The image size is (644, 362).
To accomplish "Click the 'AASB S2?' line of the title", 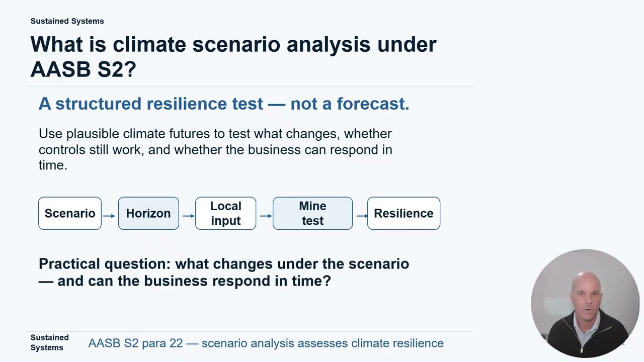I will click(83, 69).
